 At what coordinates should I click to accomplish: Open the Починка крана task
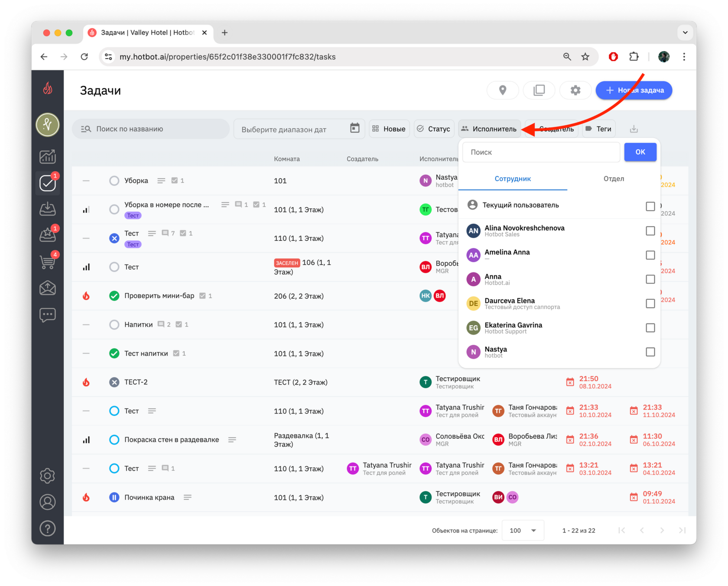[149, 497]
